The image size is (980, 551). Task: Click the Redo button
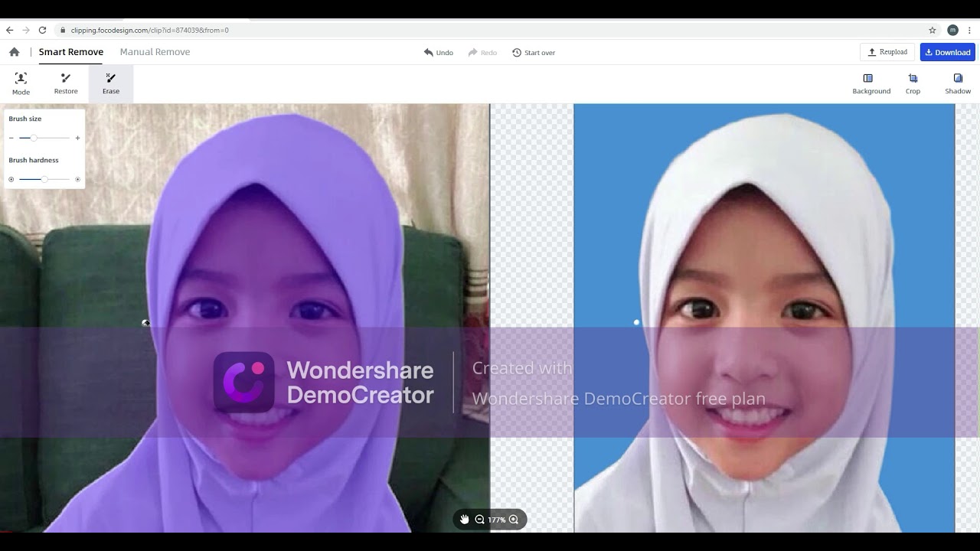click(483, 53)
